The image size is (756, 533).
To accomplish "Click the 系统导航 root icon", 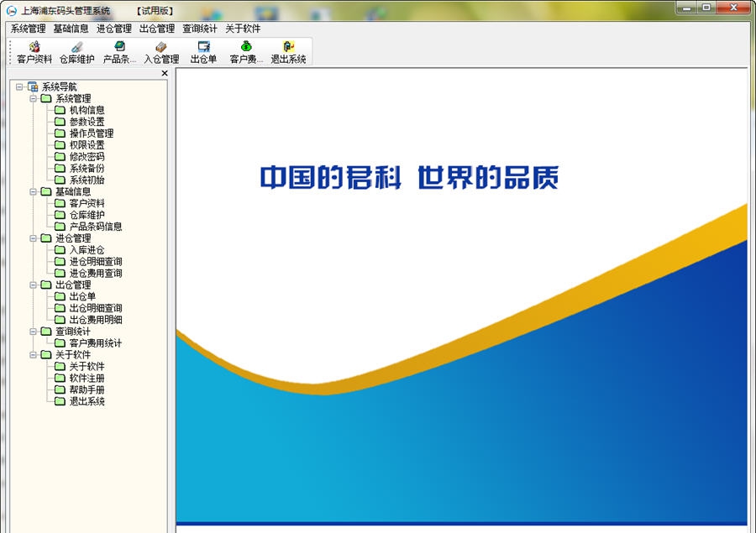I will [33, 86].
